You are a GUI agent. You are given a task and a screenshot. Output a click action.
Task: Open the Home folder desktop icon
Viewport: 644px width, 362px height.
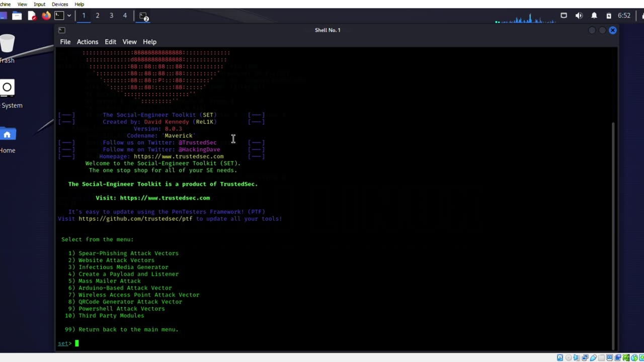point(7,141)
